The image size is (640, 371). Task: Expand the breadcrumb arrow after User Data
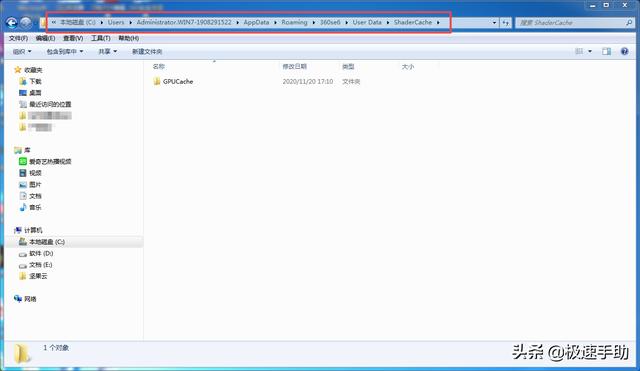(388, 22)
